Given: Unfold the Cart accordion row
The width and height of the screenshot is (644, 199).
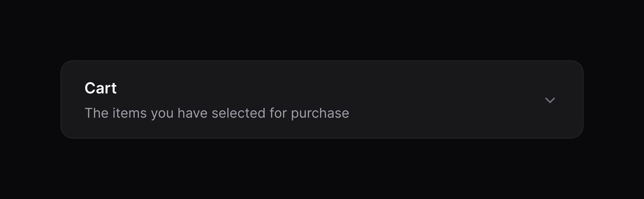Looking at the screenshot, I should coord(322,99).
